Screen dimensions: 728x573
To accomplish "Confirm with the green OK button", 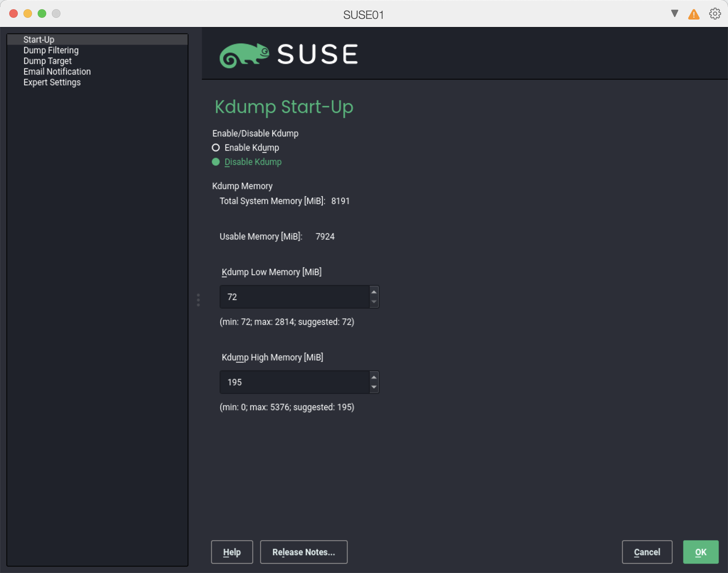I will tap(700, 552).
